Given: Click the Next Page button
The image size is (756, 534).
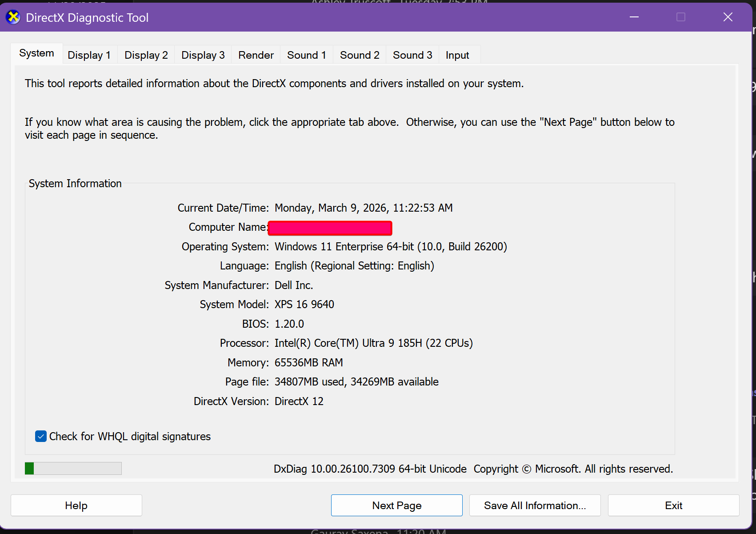Looking at the screenshot, I should coord(397,506).
